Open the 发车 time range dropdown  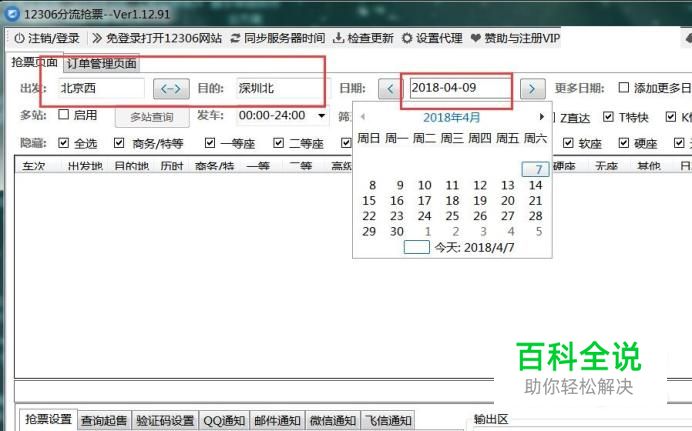tap(322, 116)
